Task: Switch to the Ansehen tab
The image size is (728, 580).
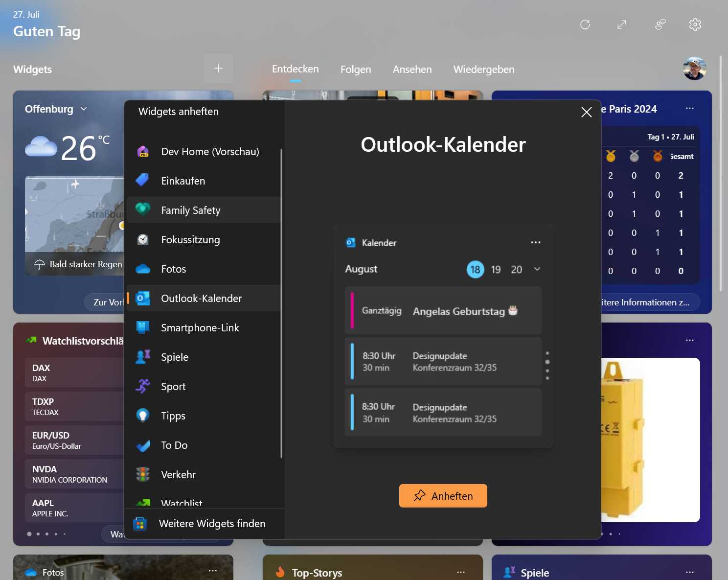Action: pyautogui.click(x=412, y=69)
